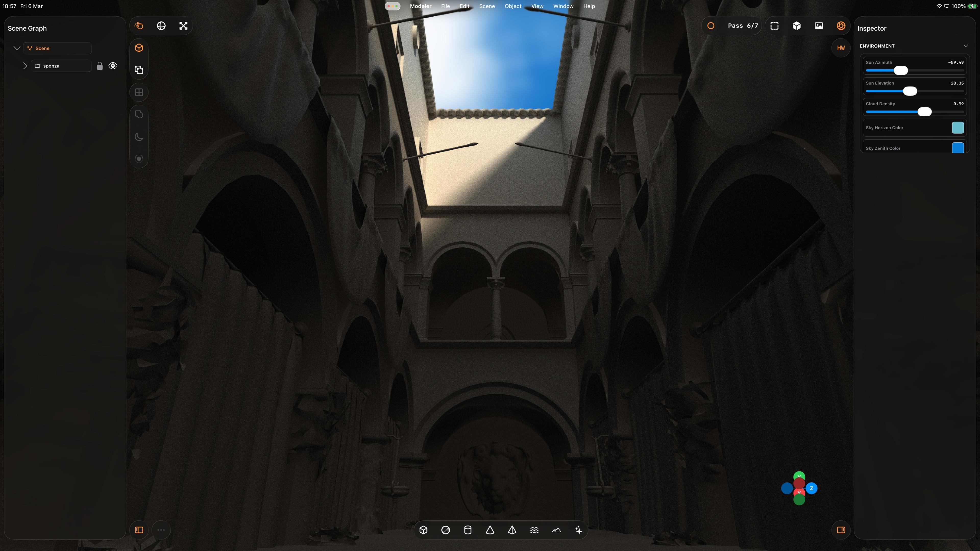This screenshot has width=980, height=551.
Task: Open the Sky Zenith Color swatch
Action: point(958,147)
